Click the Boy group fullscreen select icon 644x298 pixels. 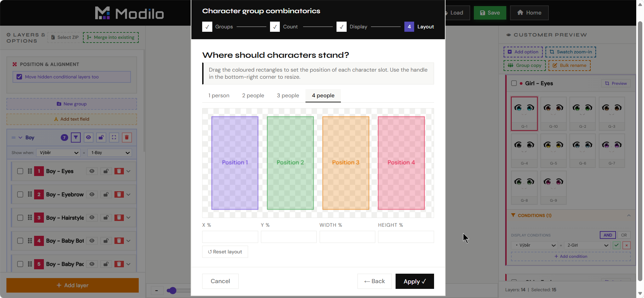[114, 138]
